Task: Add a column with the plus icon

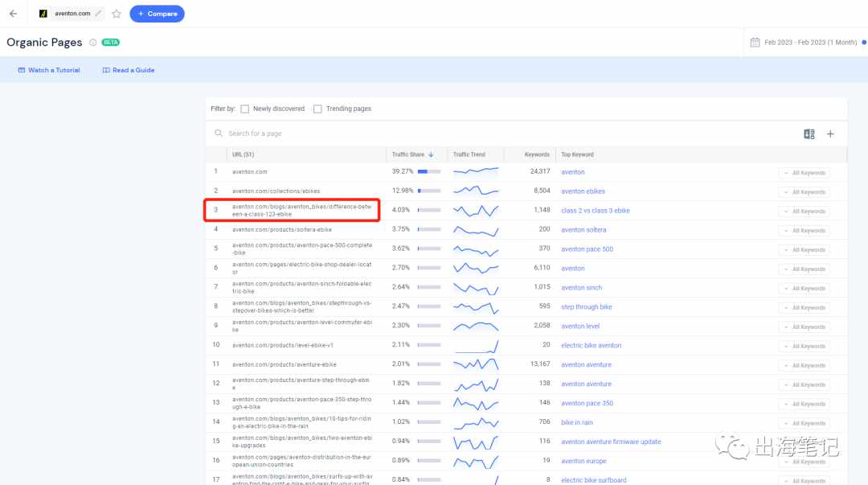Action: point(830,134)
